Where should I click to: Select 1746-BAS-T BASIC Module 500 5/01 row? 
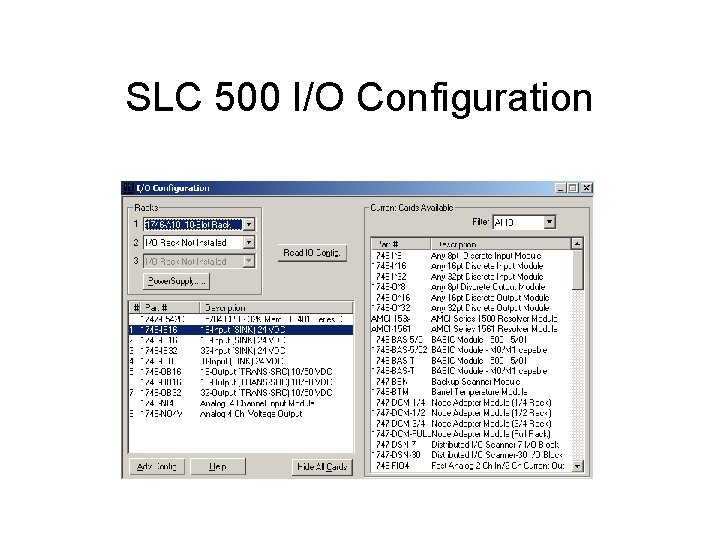coord(471,361)
